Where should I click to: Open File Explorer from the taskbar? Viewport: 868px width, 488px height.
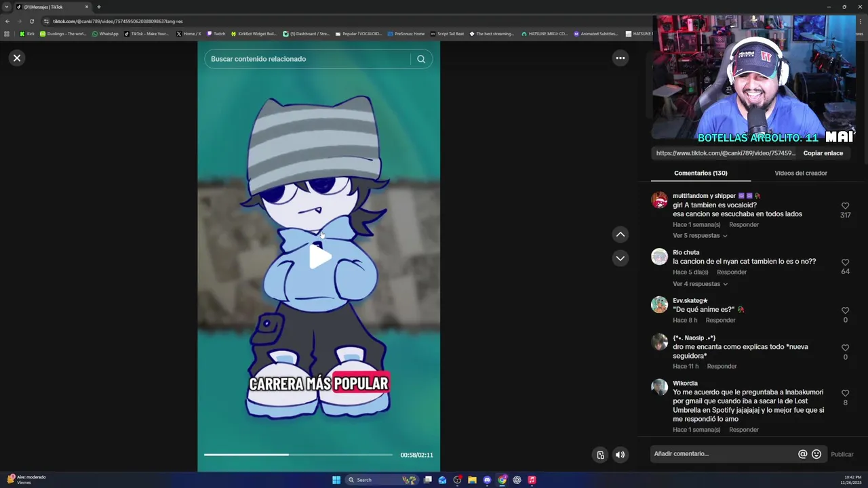(x=472, y=480)
